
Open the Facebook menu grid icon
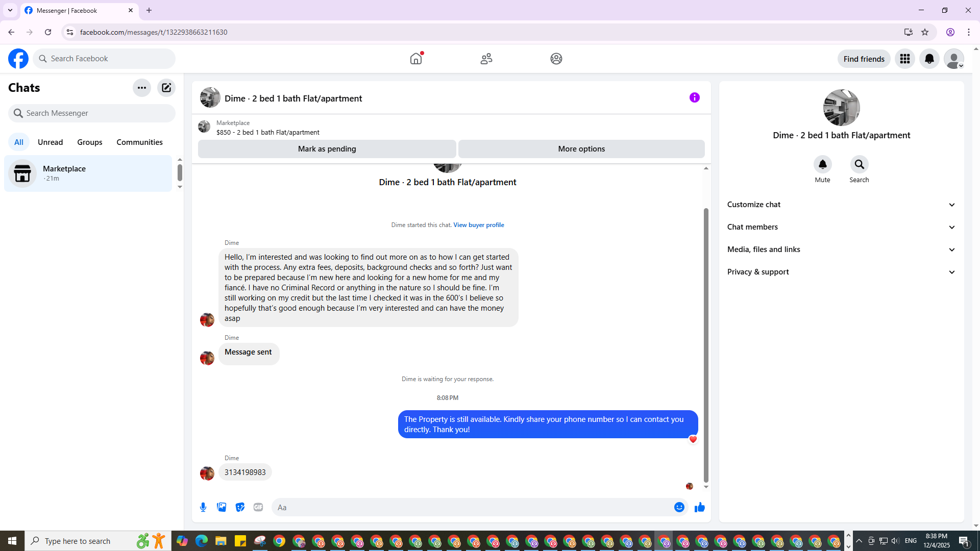click(904, 59)
